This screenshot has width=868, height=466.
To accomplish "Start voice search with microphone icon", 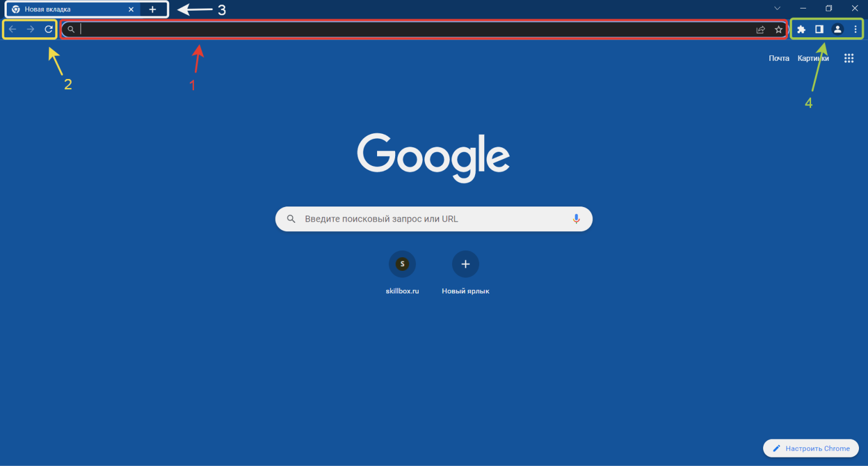I will tap(576, 219).
